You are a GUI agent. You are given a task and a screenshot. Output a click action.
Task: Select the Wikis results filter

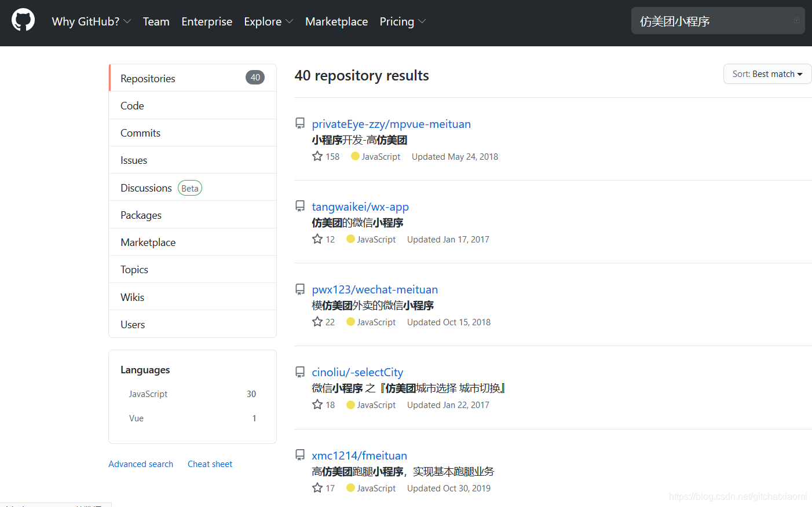pos(192,297)
